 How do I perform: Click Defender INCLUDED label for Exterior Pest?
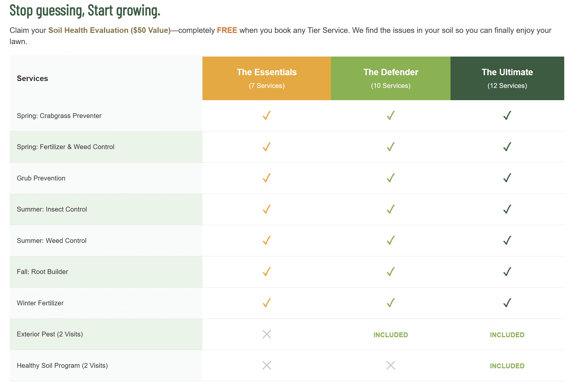click(391, 335)
